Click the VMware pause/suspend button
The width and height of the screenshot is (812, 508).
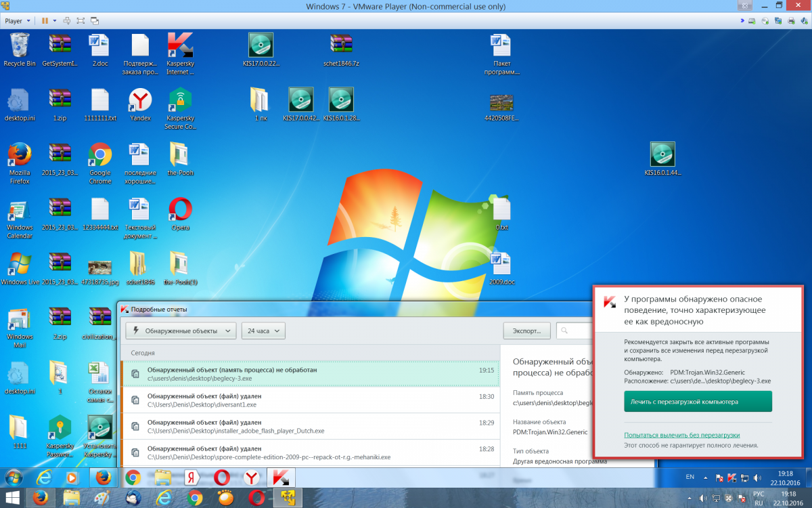pos(45,21)
